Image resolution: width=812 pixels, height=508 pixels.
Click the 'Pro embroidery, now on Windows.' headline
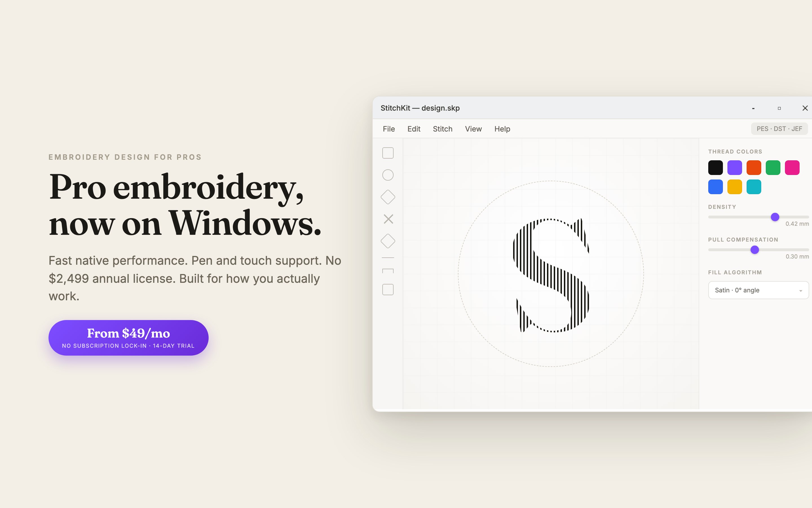click(x=185, y=205)
